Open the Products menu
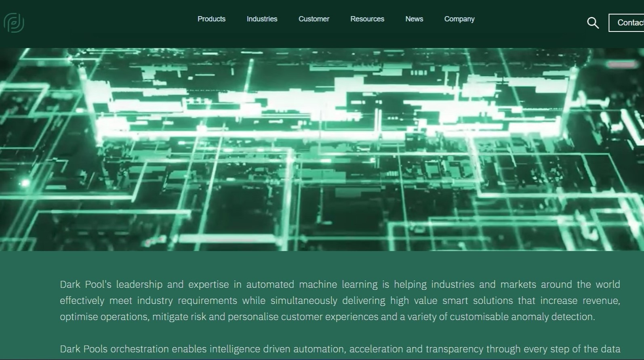The image size is (644, 360). (x=211, y=19)
